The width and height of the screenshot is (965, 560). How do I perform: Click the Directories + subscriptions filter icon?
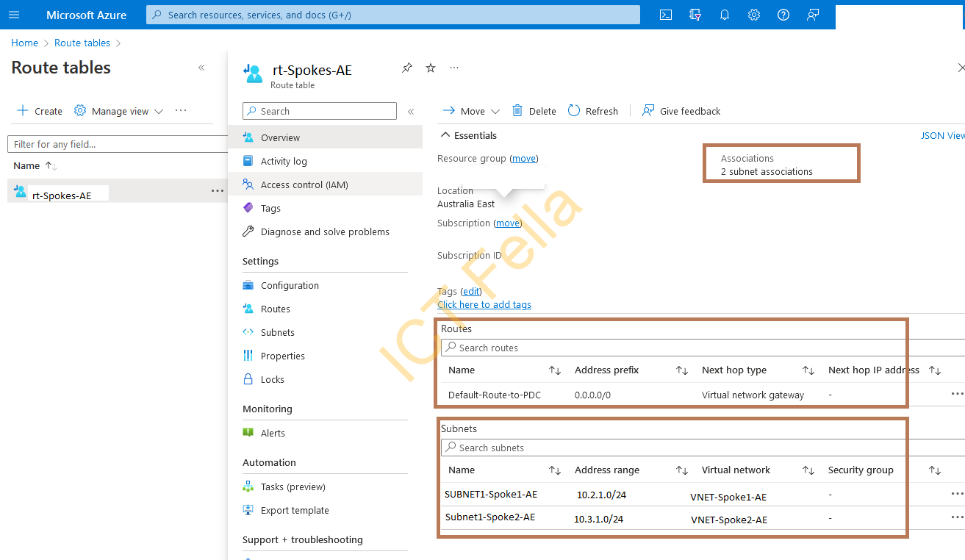695,15
